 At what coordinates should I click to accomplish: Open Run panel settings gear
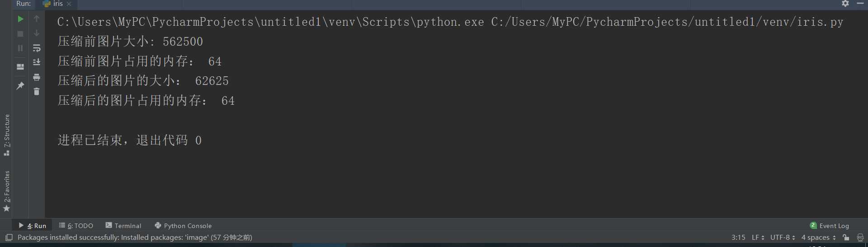pyautogui.click(x=845, y=4)
